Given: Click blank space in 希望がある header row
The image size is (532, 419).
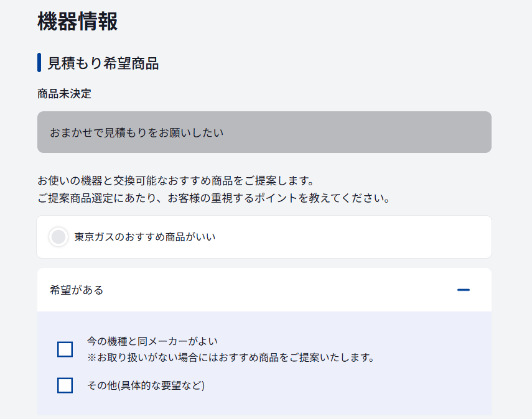Looking at the screenshot, I should click(280, 290).
